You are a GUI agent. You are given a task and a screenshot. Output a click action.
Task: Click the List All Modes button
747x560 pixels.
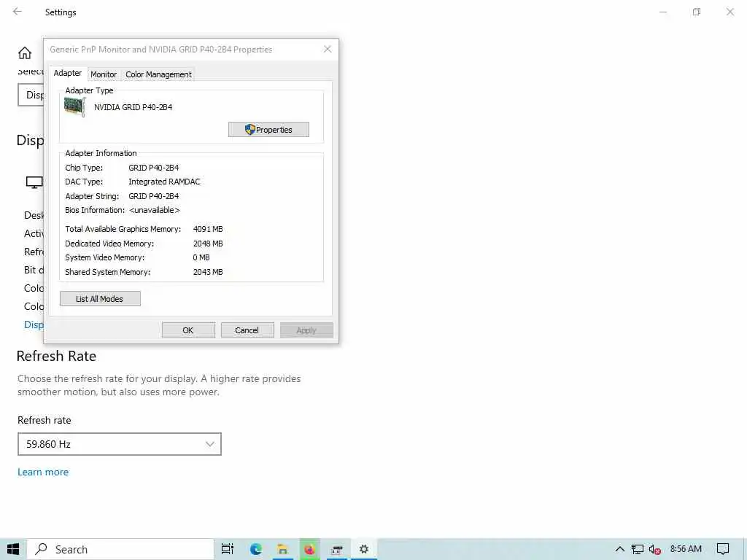[100, 298]
